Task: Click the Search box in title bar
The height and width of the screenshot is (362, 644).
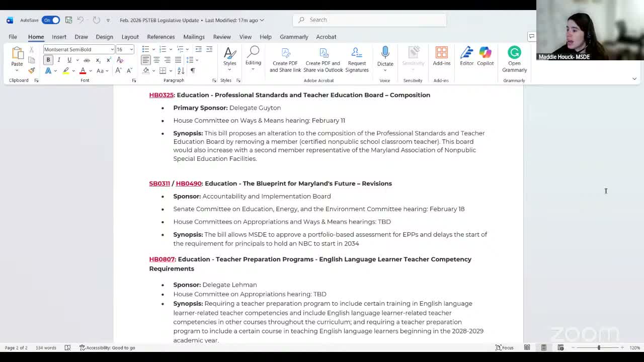Action: (x=369, y=20)
